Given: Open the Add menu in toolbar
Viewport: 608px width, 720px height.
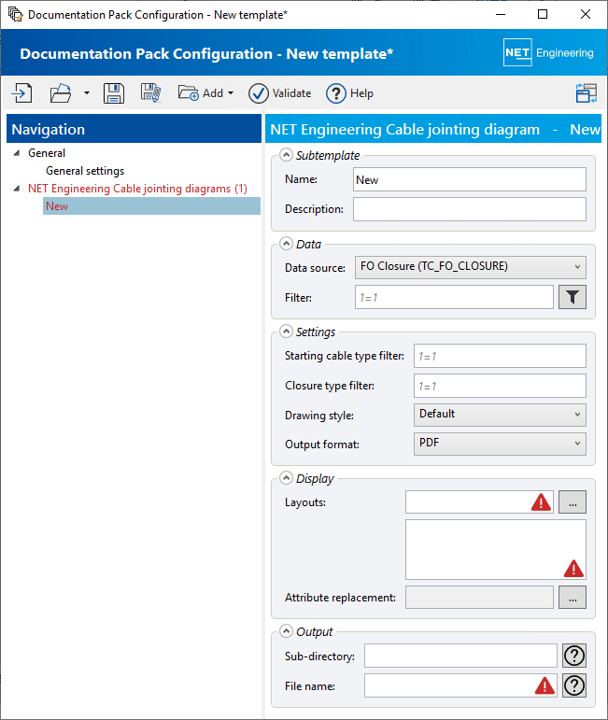Looking at the screenshot, I should (205, 93).
